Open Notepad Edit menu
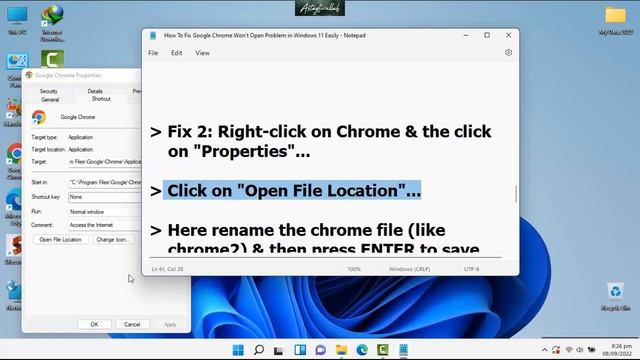Viewport: 640px width, 360px height. coord(176,53)
